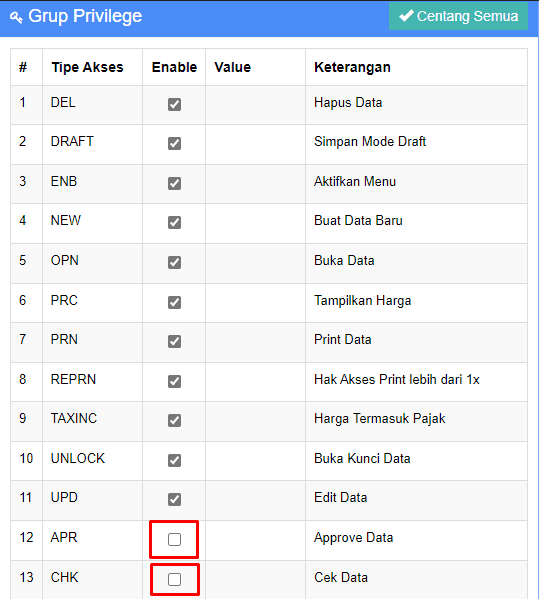
Task: Click the Tipe Akses column header
Action: (87, 67)
